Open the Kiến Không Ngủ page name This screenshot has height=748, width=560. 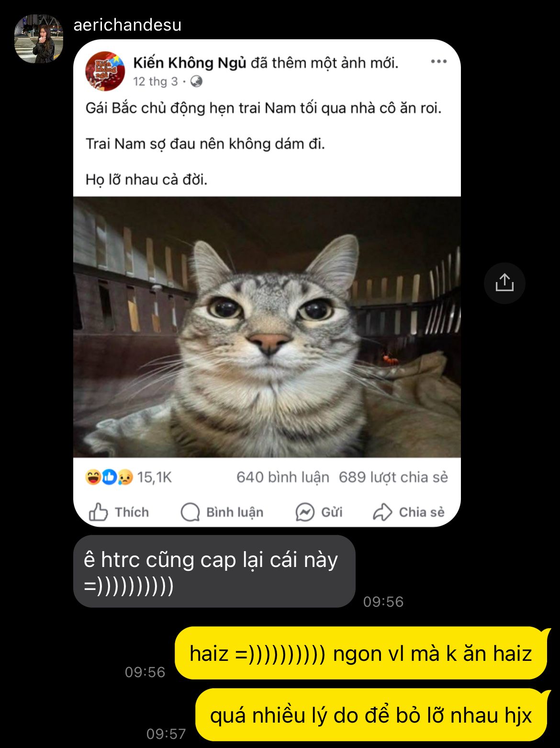190,63
